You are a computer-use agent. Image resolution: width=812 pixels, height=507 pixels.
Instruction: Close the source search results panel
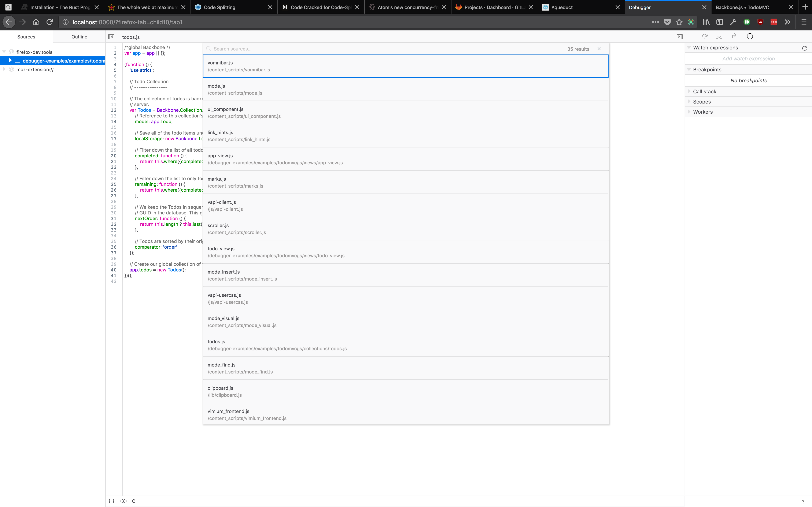[599, 49]
